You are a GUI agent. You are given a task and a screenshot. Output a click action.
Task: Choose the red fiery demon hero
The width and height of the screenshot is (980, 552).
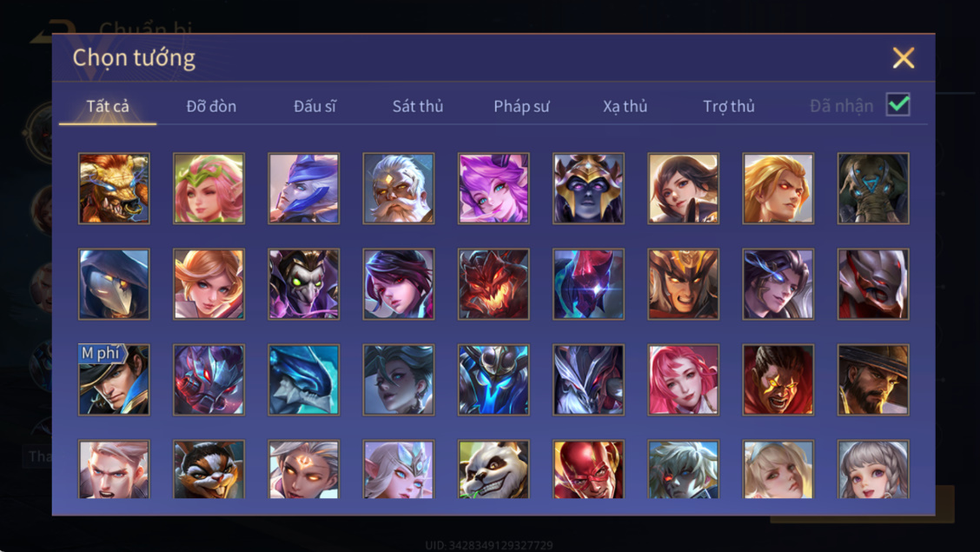493,283
